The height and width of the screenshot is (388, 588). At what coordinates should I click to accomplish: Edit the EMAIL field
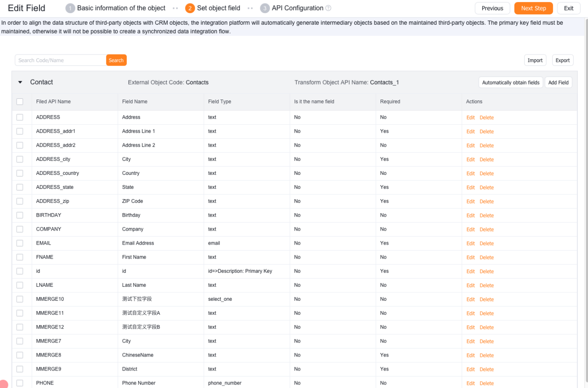(470, 243)
